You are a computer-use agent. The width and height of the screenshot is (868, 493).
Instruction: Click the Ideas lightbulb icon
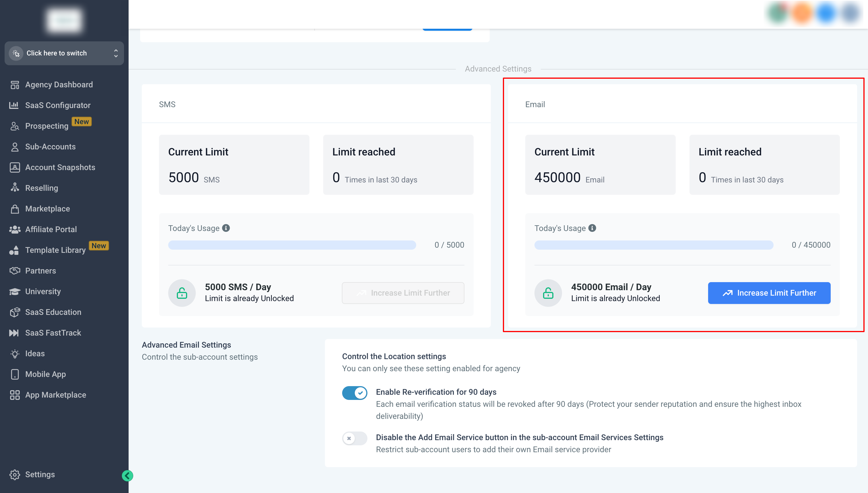(15, 354)
